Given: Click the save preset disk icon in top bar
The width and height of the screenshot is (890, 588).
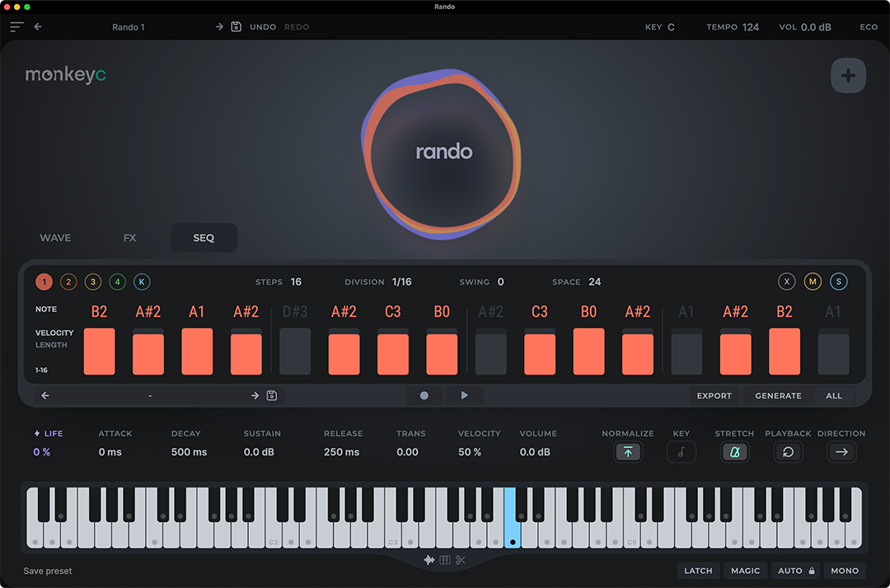Looking at the screenshot, I should click(236, 27).
